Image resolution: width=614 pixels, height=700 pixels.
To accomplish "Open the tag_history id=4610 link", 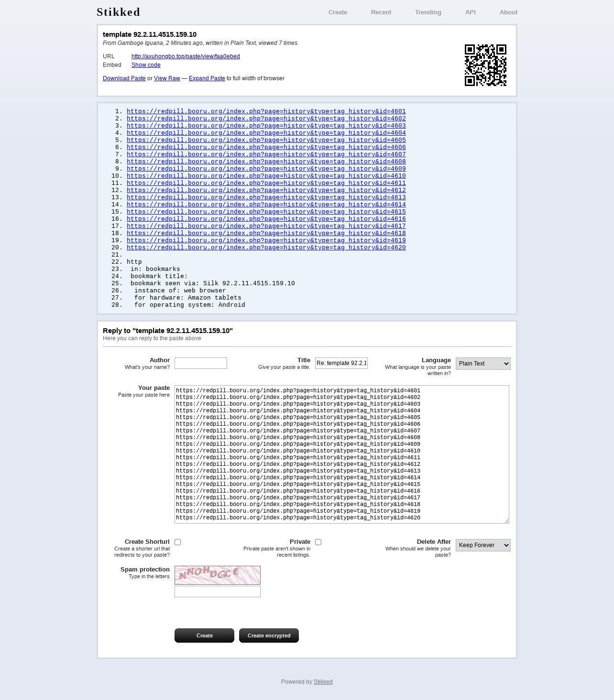I will (266, 176).
